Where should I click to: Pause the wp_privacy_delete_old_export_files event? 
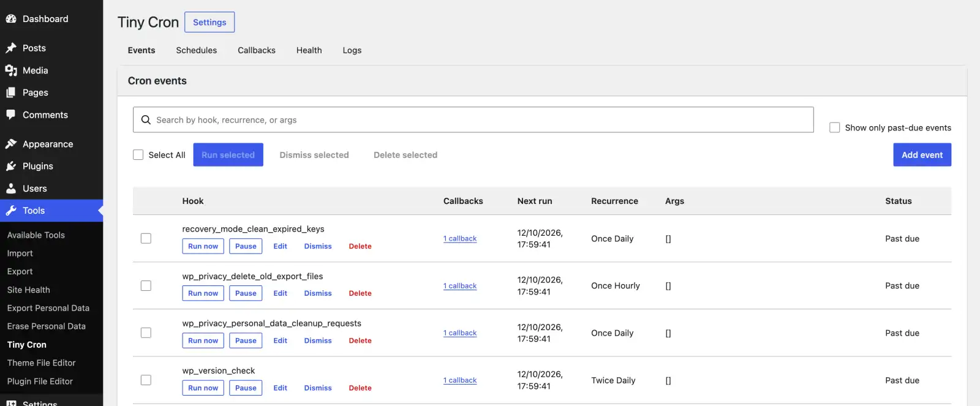coord(246,293)
